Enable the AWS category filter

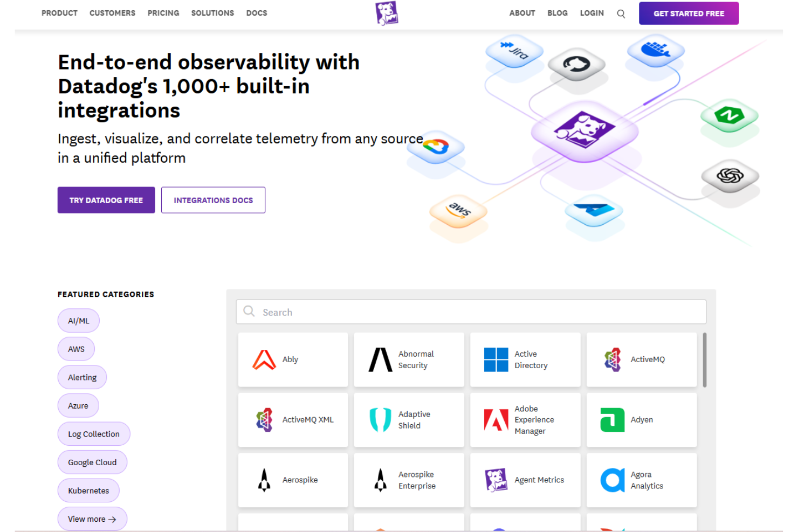[x=76, y=349]
